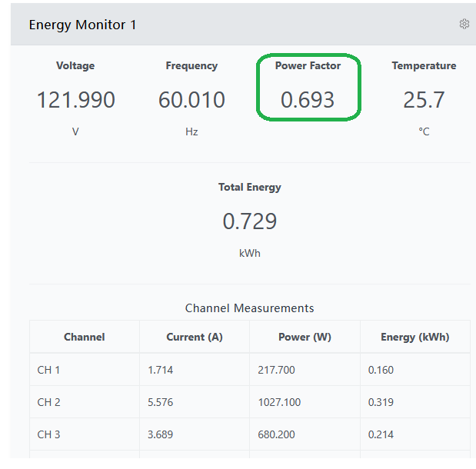Image resolution: width=476 pixels, height=469 pixels.
Task: Select the Power Factor value 0.693
Action: click(308, 100)
